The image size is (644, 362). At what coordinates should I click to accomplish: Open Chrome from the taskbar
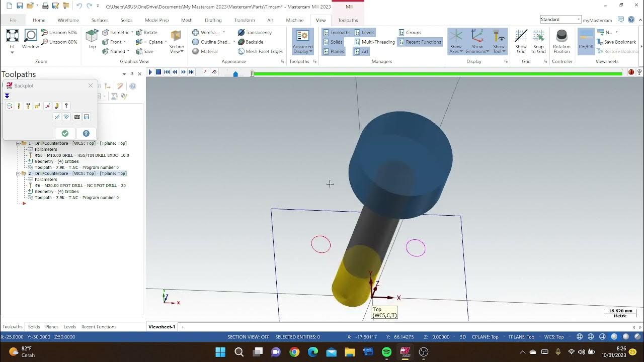(294, 352)
